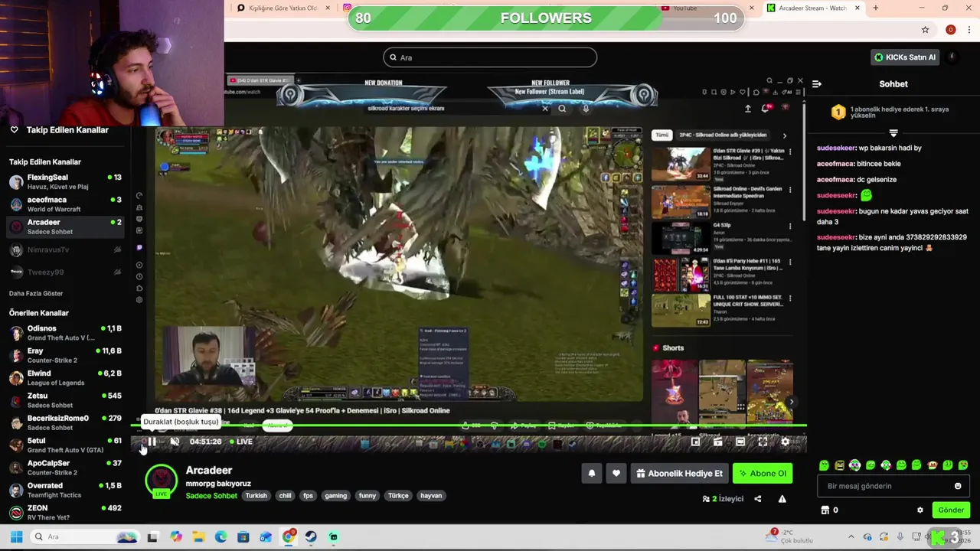Click Daha Fazla Göster to show more
Viewport: 980px width, 551px height.
(36, 294)
